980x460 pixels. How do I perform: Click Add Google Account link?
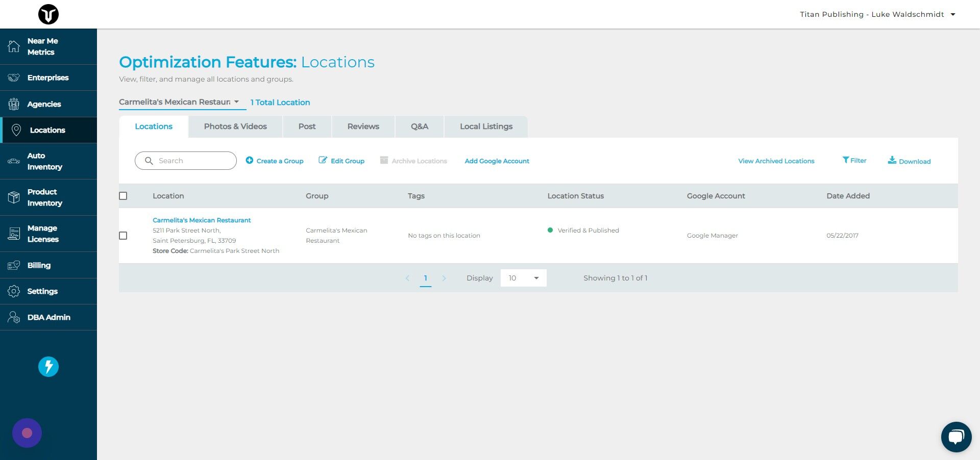coord(497,161)
